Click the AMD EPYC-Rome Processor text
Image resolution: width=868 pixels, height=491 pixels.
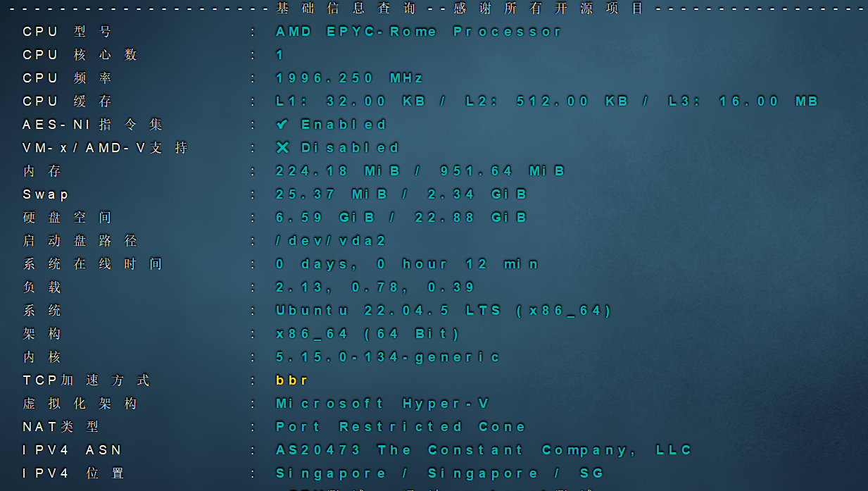pos(418,32)
